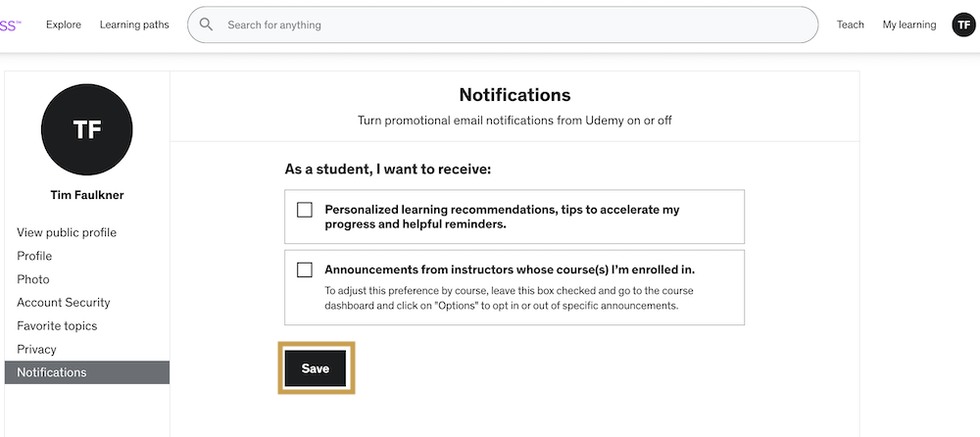This screenshot has width=980, height=437.
Task: Check the instructor announcements checkbox
Action: [x=305, y=269]
